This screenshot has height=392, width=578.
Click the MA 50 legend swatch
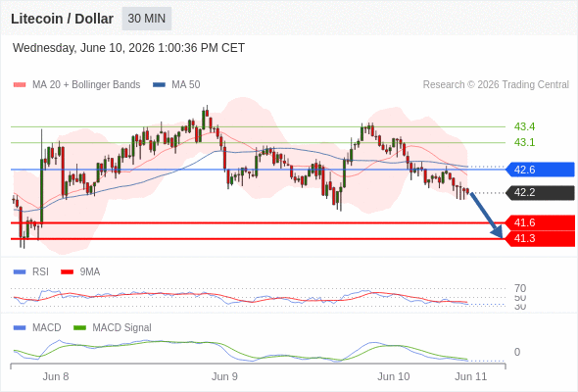tap(159, 85)
